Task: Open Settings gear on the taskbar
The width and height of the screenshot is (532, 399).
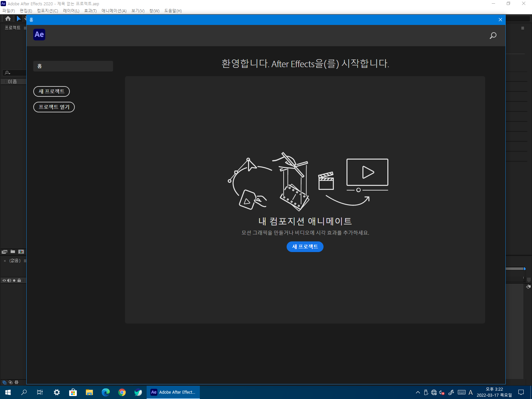Action: 57,392
